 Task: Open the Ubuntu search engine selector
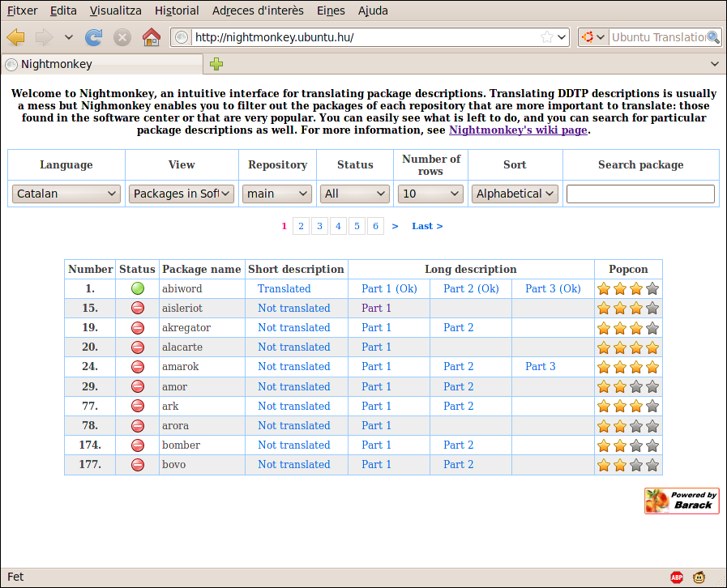click(593, 37)
